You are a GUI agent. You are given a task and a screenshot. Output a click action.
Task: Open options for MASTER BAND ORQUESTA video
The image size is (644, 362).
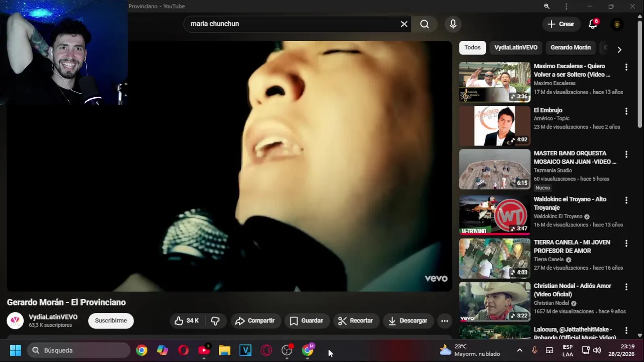coord(626,155)
